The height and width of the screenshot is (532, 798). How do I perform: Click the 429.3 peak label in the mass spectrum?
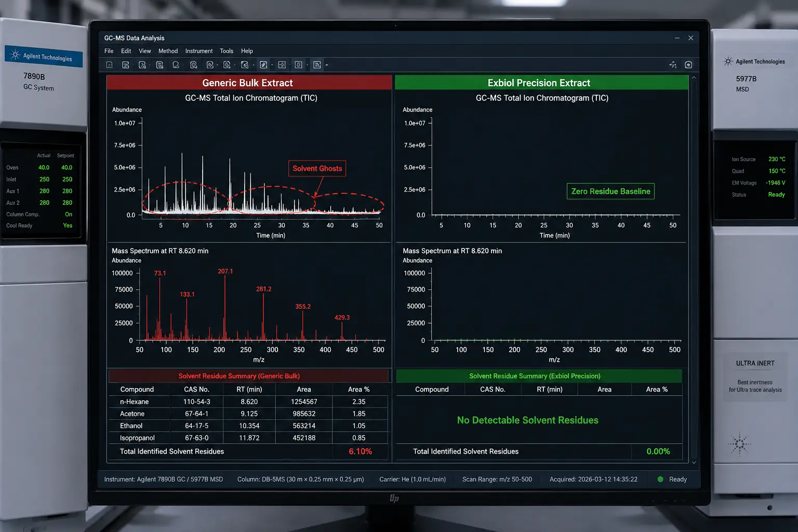(342, 317)
